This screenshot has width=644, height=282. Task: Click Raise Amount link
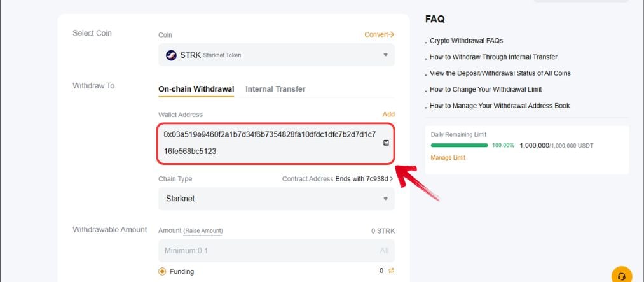[x=203, y=231]
